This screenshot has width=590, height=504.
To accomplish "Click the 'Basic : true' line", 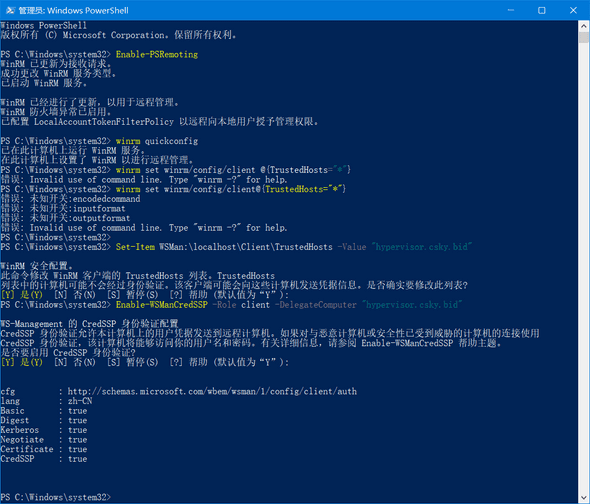I will [44, 411].
